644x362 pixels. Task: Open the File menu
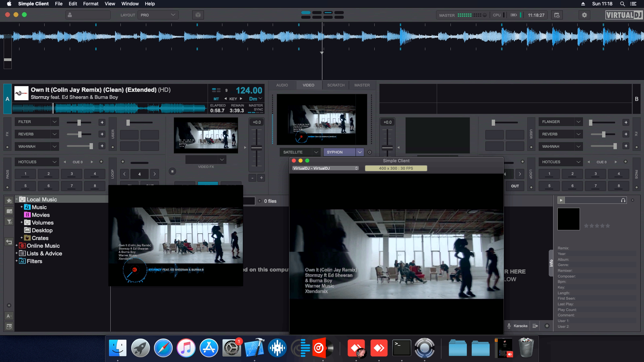[59, 4]
